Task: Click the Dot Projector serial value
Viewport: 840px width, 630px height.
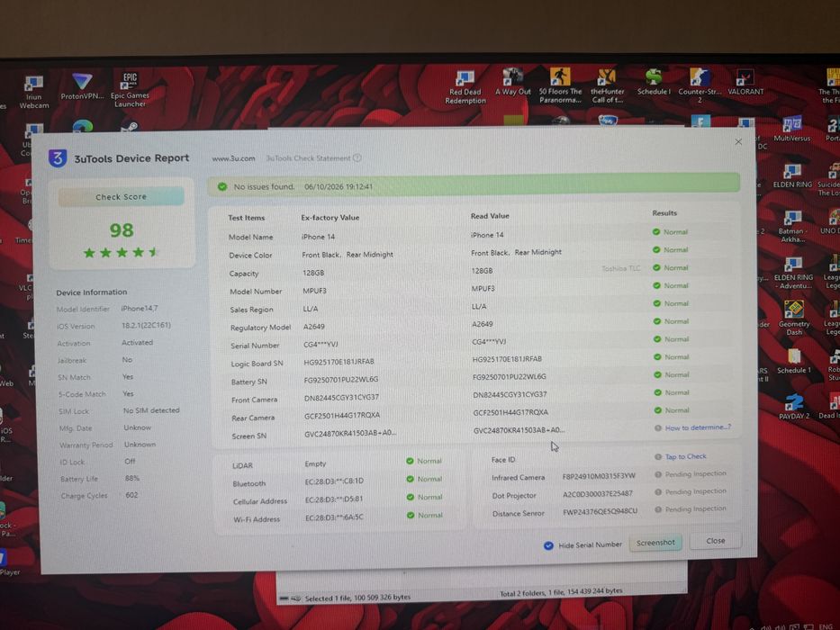Action: tap(597, 493)
